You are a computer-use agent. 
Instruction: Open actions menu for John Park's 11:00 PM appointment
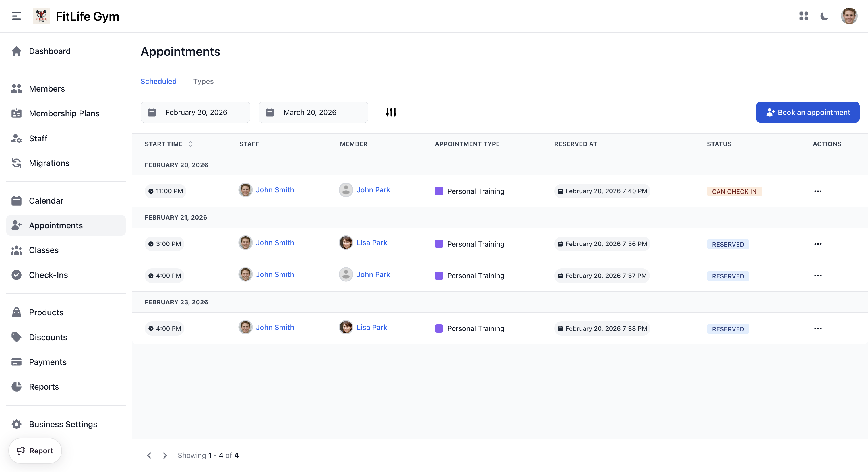click(x=818, y=191)
